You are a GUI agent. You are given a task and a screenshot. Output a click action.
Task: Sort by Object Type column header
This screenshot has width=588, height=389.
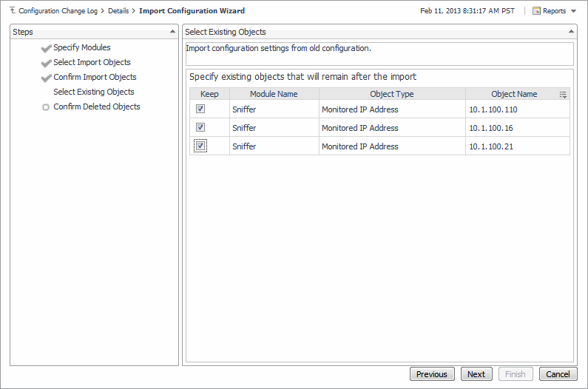391,94
